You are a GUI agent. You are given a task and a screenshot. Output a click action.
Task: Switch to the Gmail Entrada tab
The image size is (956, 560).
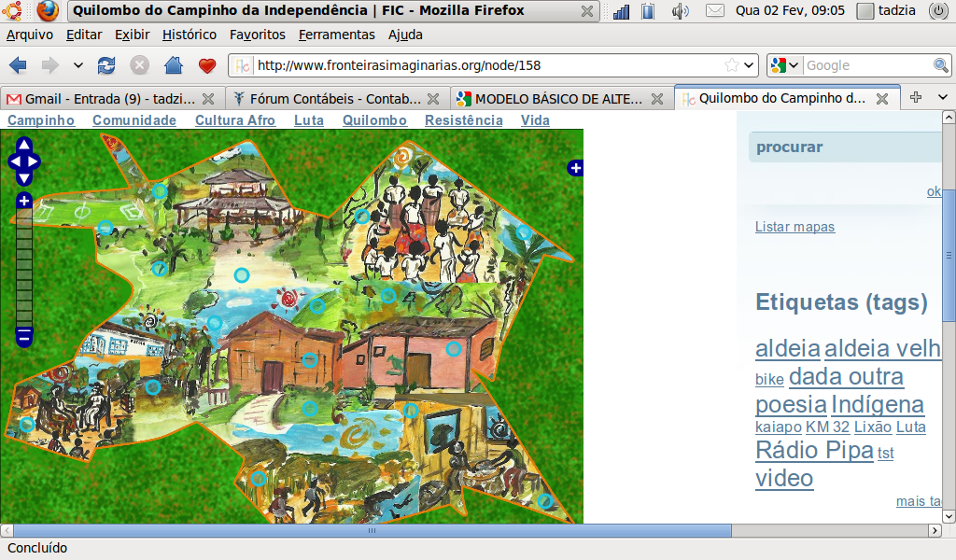click(x=112, y=98)
